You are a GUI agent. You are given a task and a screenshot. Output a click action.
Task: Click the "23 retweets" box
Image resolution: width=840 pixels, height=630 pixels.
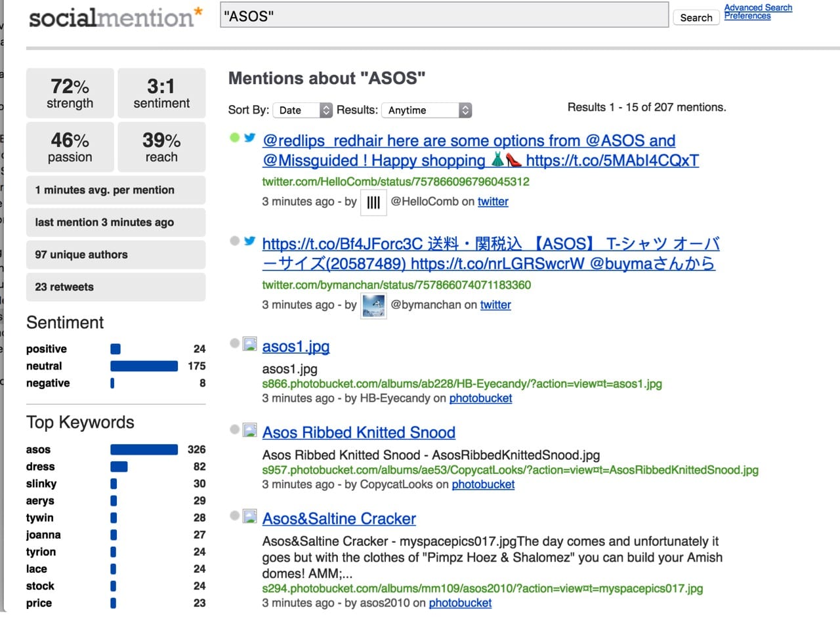click(x=115, y=286)
